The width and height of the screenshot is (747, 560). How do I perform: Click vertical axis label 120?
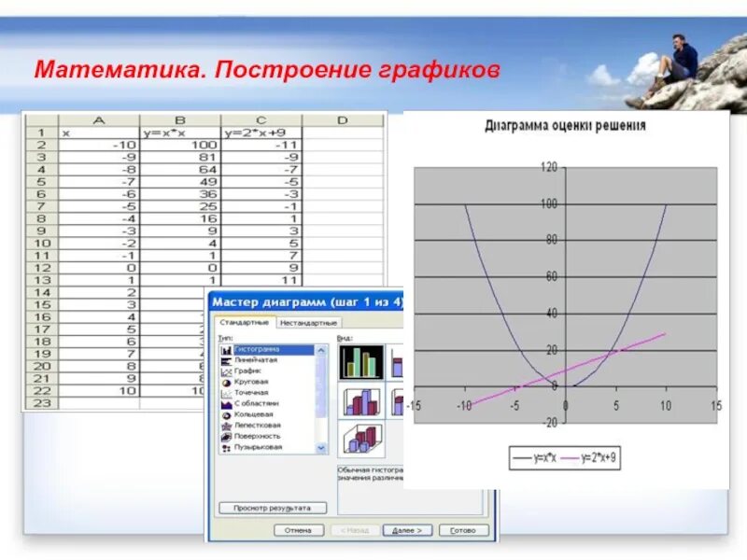549,167
